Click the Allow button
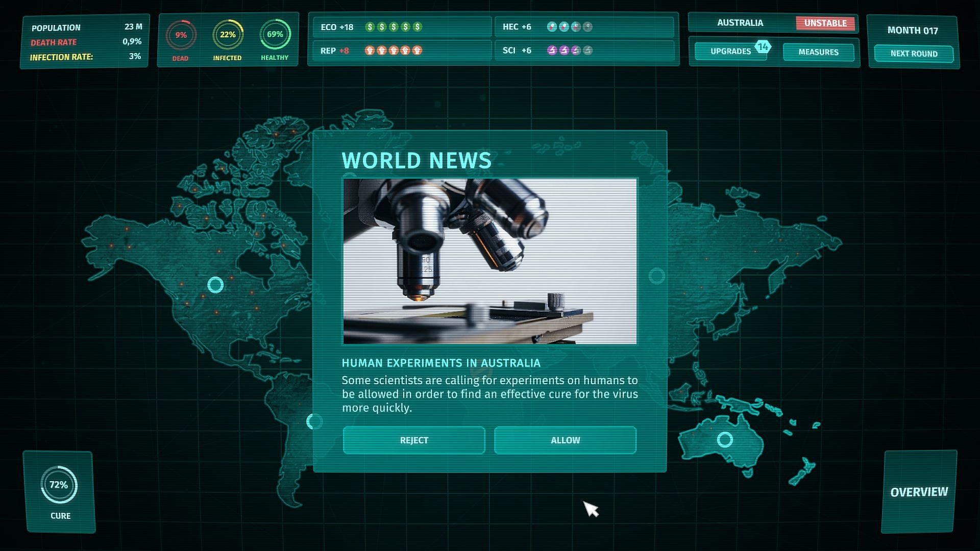This screenshot has width=980, height=551. [x=565, y=440]
